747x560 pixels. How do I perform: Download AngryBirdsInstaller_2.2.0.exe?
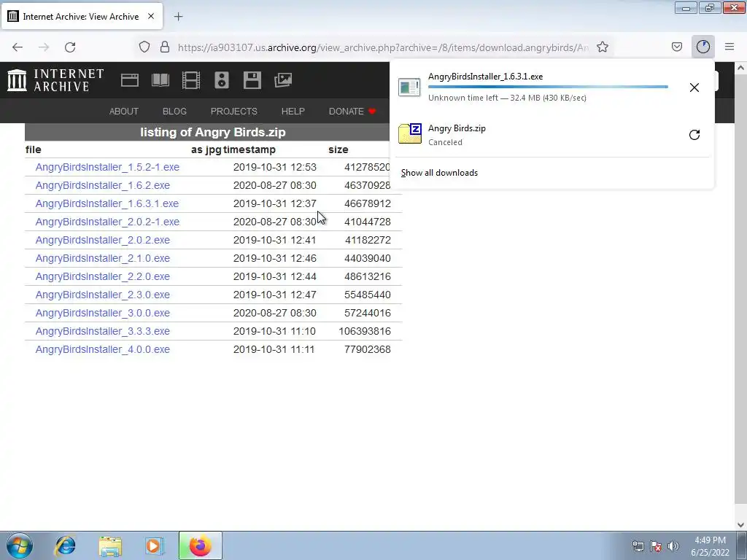(102, 276)
